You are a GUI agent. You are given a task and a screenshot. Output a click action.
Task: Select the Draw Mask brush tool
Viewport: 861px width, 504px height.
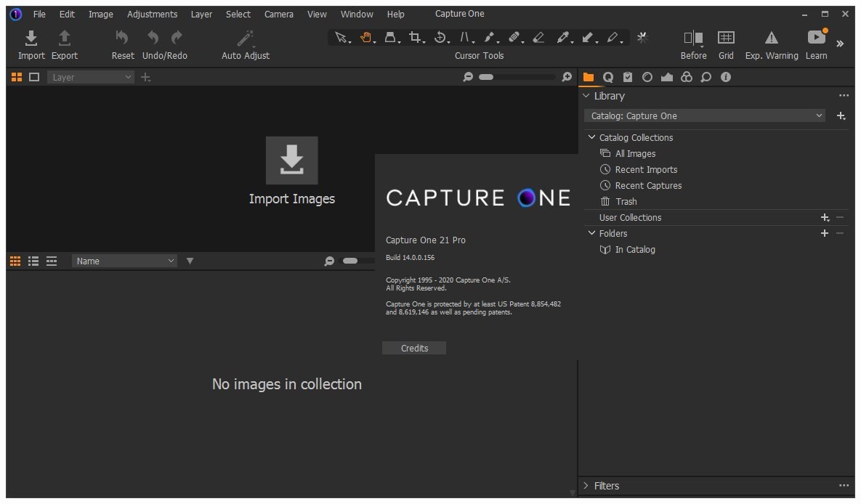pyautogui.click(x=490, y=38)
